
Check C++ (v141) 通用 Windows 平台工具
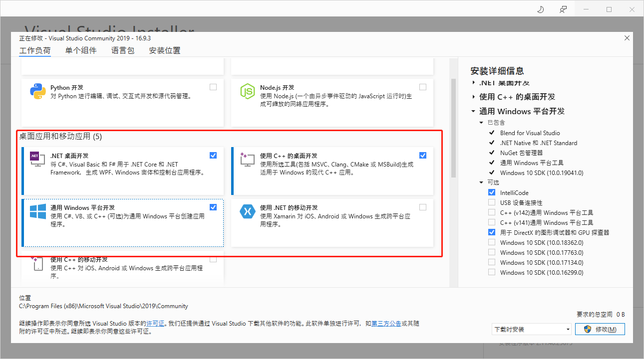492,222
